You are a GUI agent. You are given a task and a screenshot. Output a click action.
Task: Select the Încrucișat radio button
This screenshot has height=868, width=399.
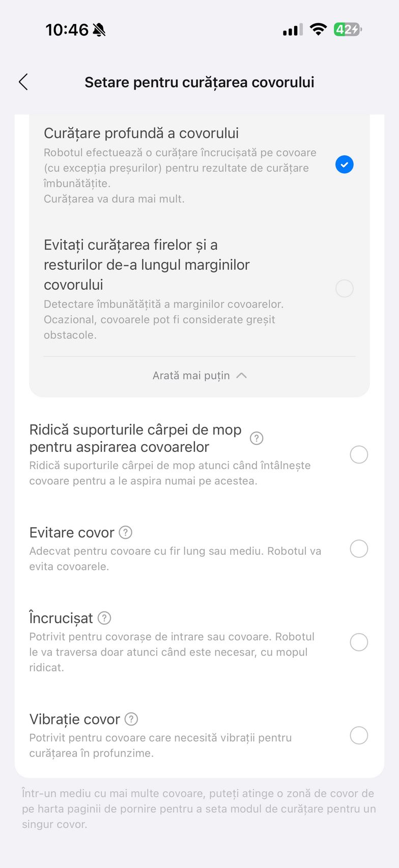click(359, 642)
